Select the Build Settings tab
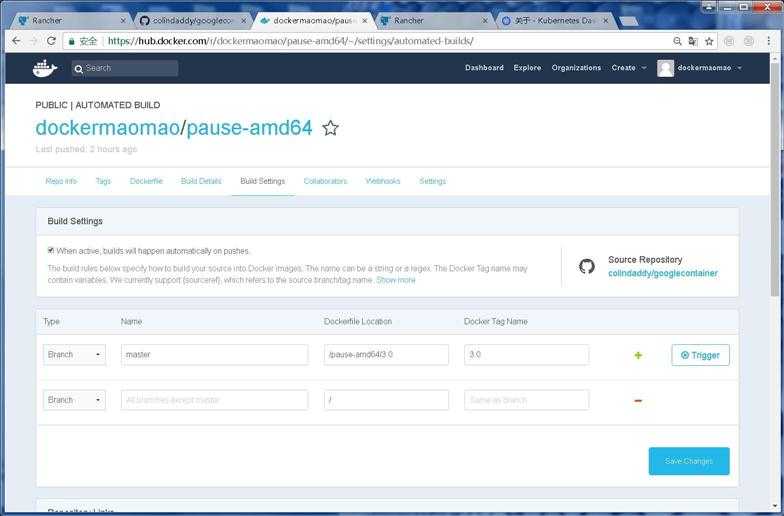The height and width of the screenshot is (516, 784). click(x=262, y=181)
